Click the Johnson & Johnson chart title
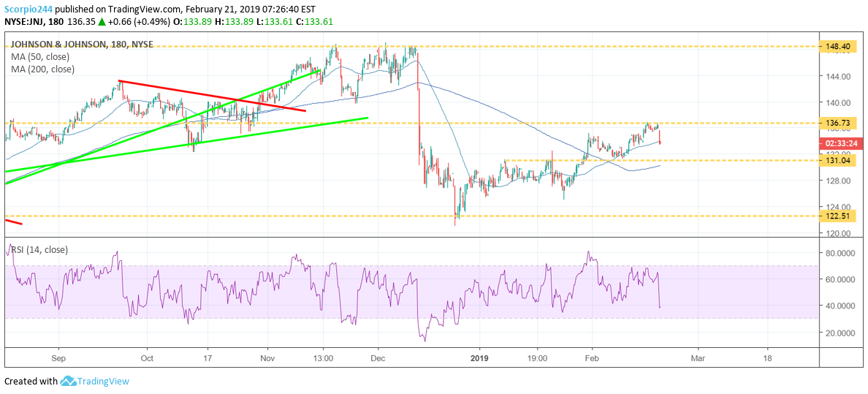Screen dimensions: 868x394 (x=82, y=44)
